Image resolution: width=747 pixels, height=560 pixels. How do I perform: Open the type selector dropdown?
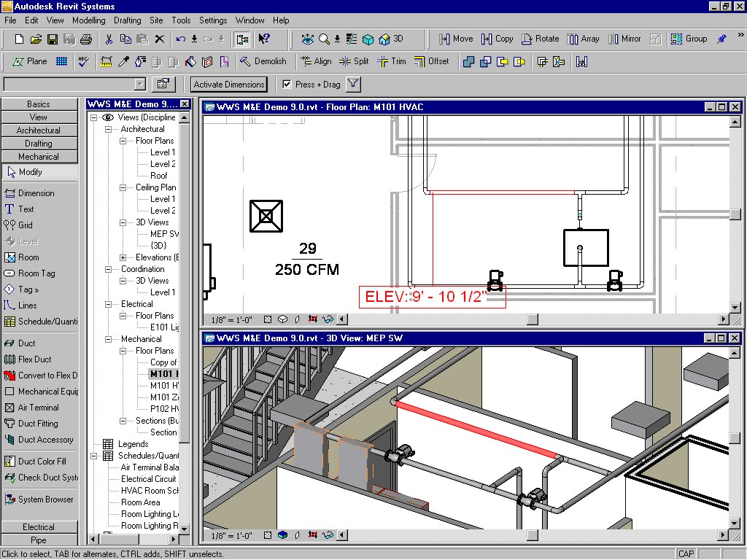pyautogui.click(x=139, y=85)
